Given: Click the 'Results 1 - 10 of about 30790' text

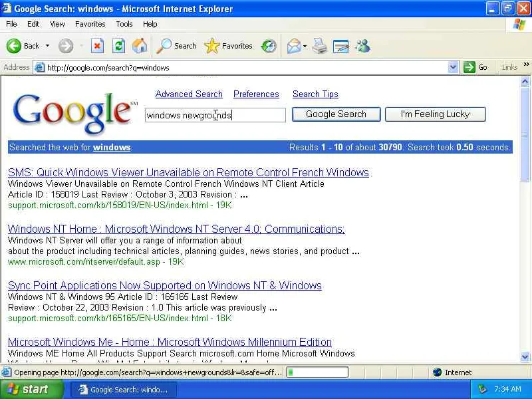Looking at the screenshot, I should (345, 147).
